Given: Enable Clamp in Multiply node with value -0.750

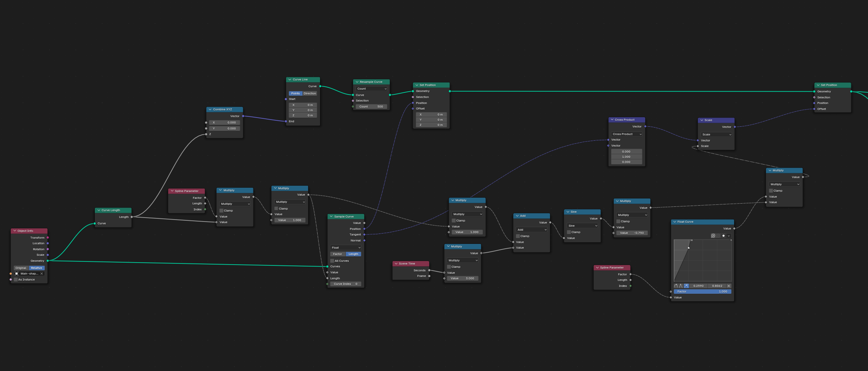Looking at the screenshot, I should pyautogui.click(x=618, y=221).
